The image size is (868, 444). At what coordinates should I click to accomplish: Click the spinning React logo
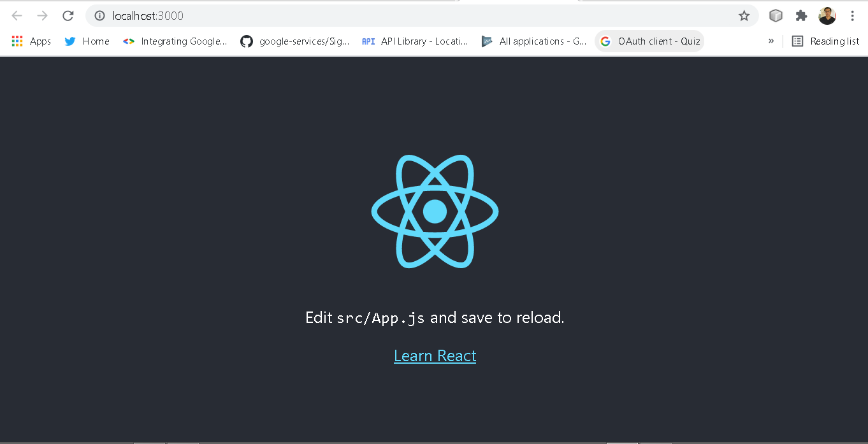[435, 211]
